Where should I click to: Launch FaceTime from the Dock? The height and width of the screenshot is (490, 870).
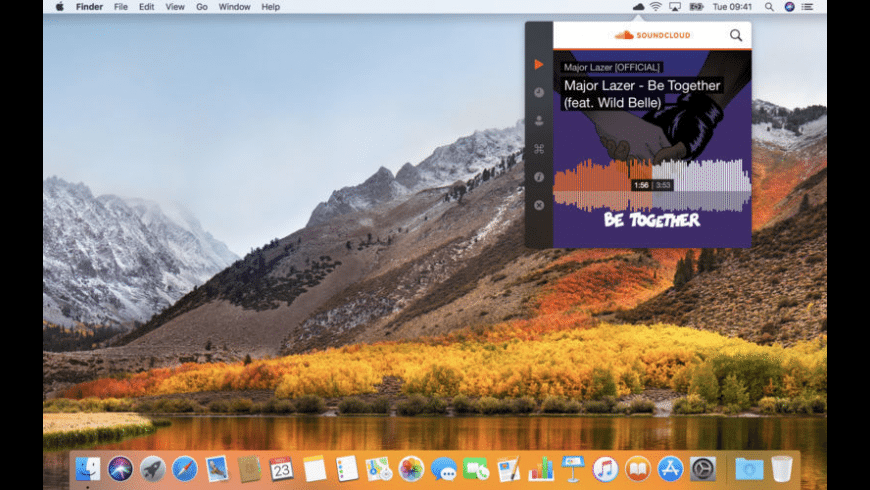pos(476,469)
